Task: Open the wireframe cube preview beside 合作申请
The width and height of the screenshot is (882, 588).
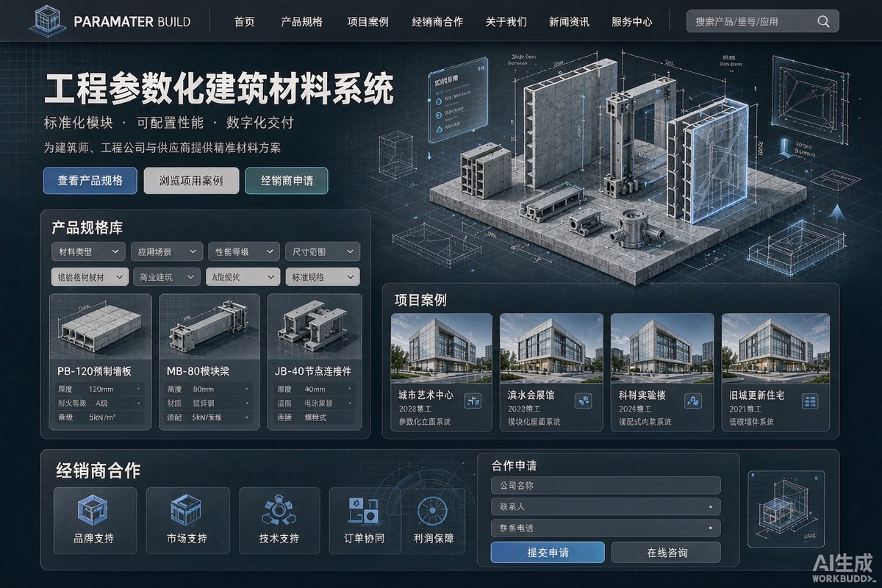Action: coord(786,509)
